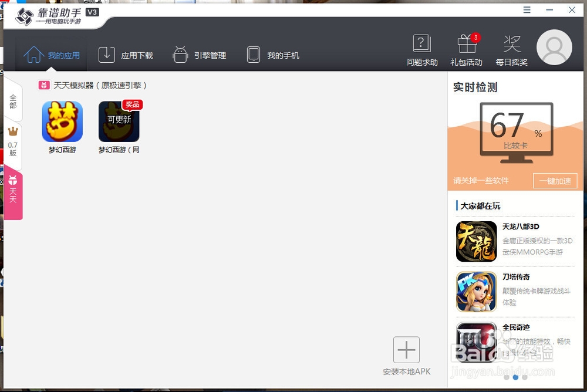Image resolution: width=587 pixels, height=392 pixels.
Task: Click the 可更新 梦幻西游 app icon
Action: pos(119,121)
